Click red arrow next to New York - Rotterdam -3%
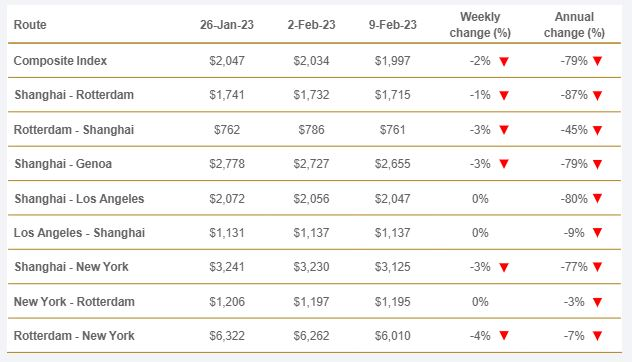The height and width of the screenshot is (362, 632). click(597, 302)
